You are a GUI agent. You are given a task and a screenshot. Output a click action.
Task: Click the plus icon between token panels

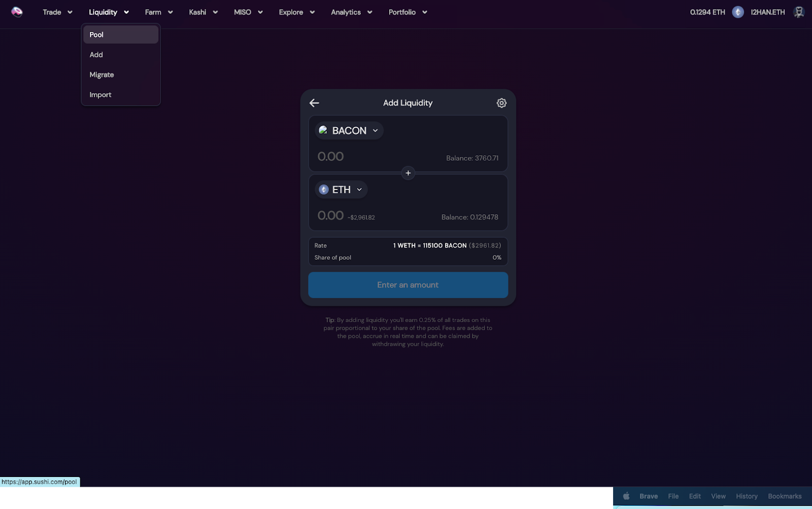408,173
